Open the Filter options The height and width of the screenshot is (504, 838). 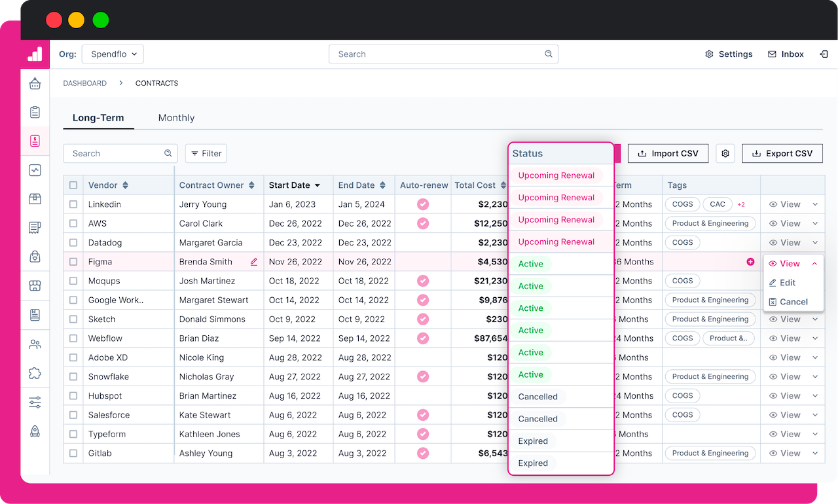click(x=206, y=153)
